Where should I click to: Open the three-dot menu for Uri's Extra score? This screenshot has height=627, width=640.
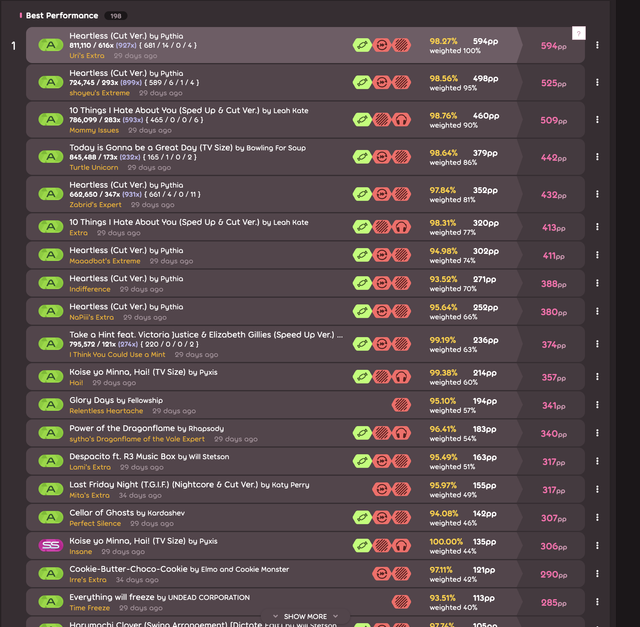coord(597,45)
